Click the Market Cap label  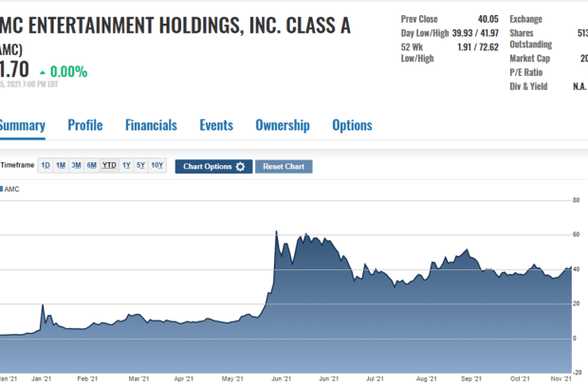(529, 59)
